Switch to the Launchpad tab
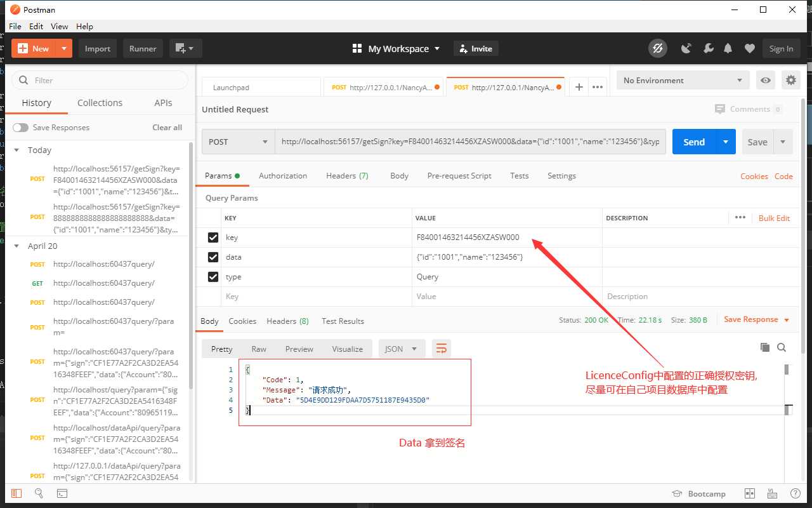This screenshot has width=812, height=508. (261, 88)
